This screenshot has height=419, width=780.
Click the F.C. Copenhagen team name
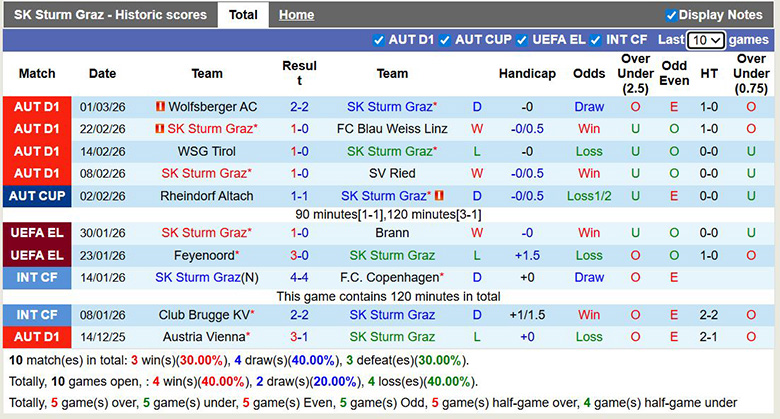pyautogui.click(x=390, y=277)
